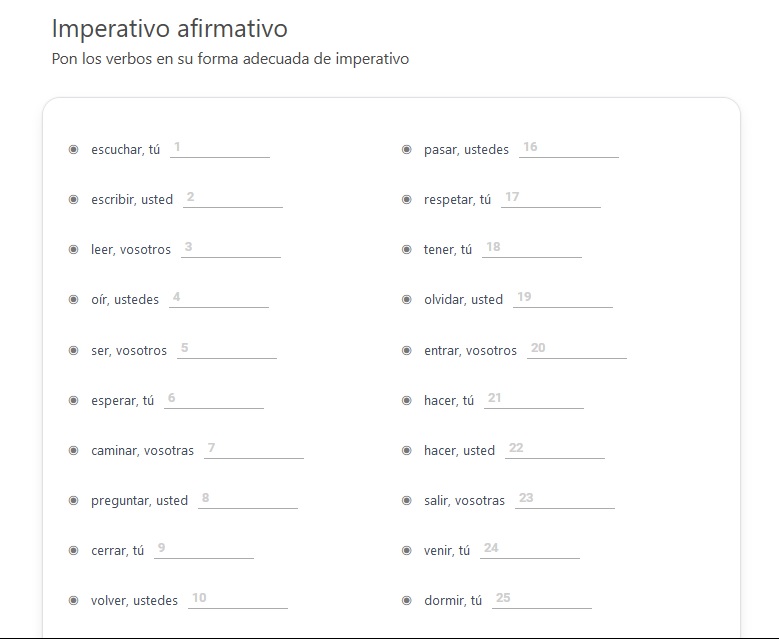This screenshot has height=639, width=779.
Task: Focus the respetar, tú input field
Action: [551, 199]
